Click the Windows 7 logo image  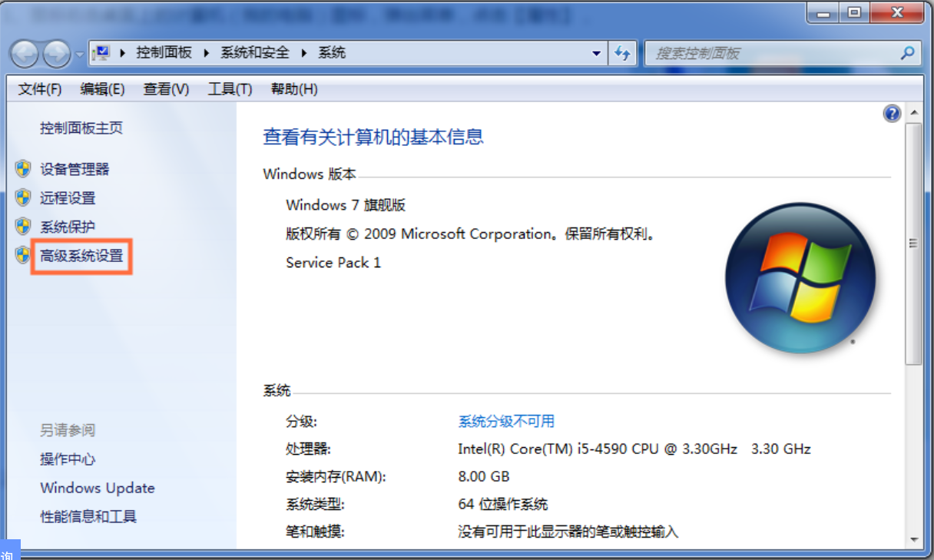point(800,277)
